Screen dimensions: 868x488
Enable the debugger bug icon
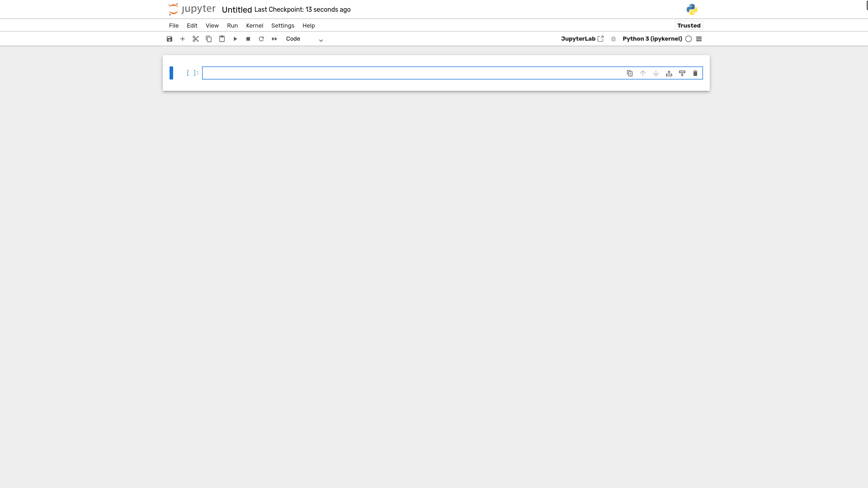(613, 39)
